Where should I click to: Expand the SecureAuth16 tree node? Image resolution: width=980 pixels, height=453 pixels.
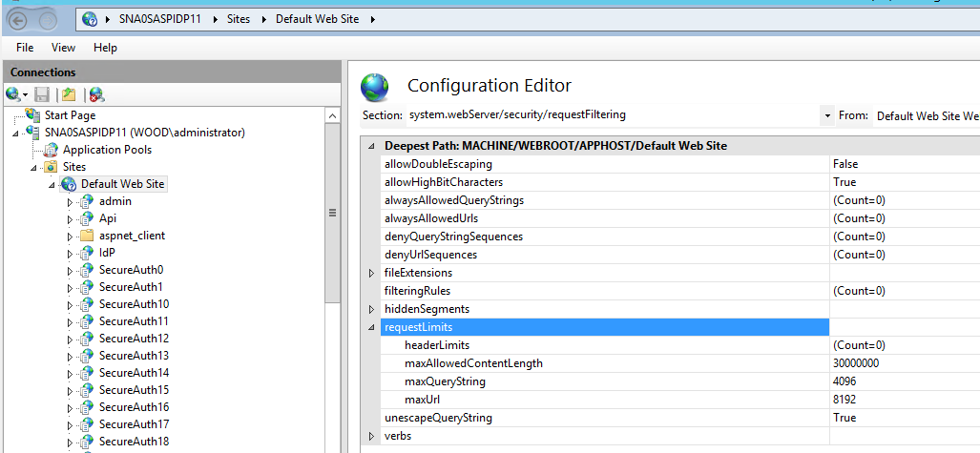70,407
